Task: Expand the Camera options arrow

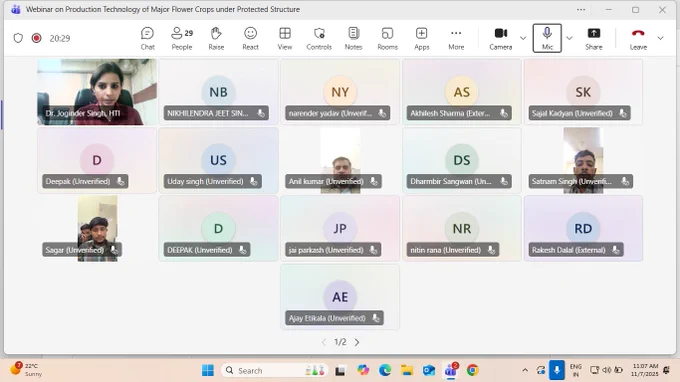Action: [x=523, y=38]
